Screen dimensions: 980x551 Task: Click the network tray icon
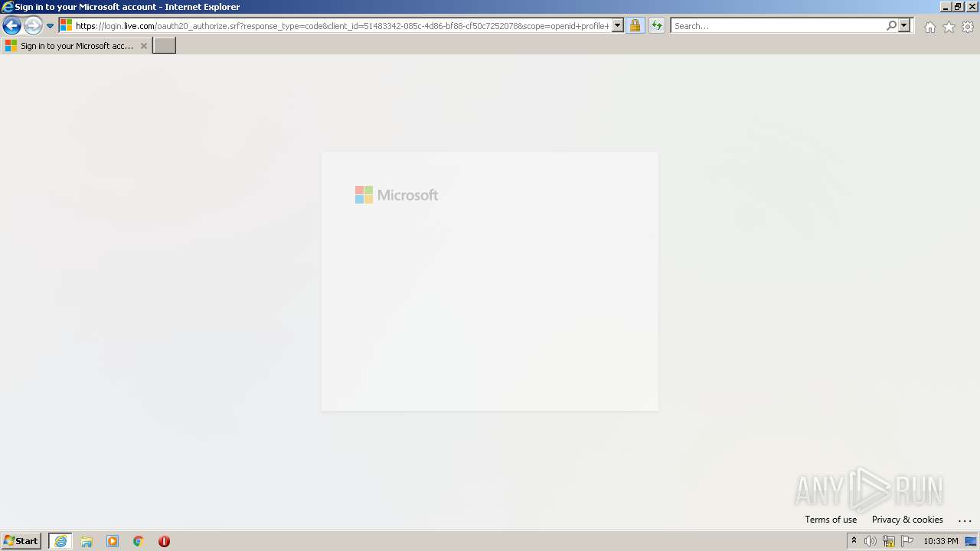889,541
